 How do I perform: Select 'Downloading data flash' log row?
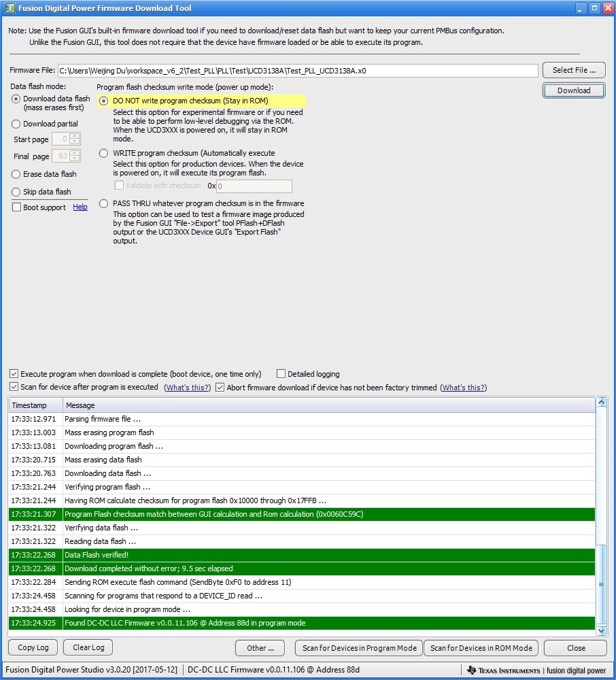[x=302, y=473]
